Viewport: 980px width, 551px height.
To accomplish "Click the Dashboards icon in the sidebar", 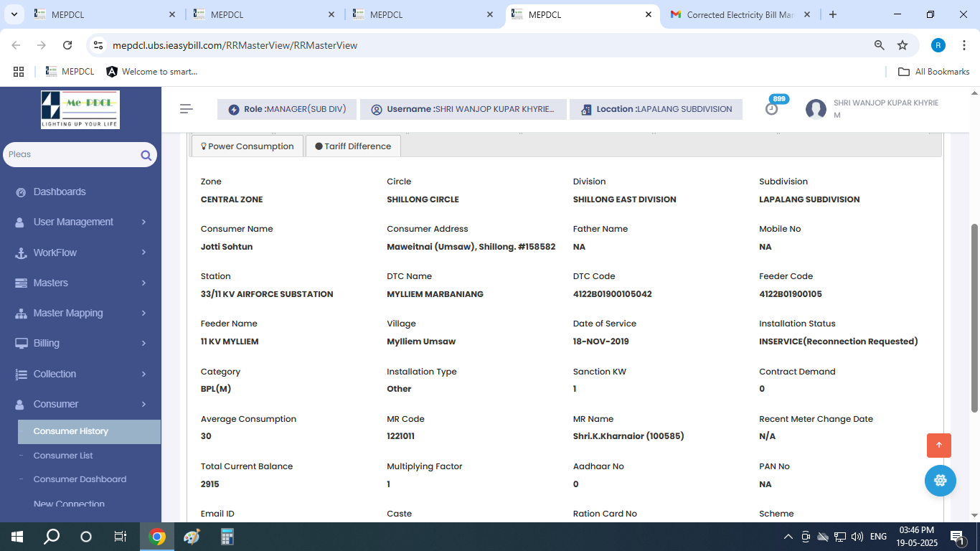I will click(20, 192).
